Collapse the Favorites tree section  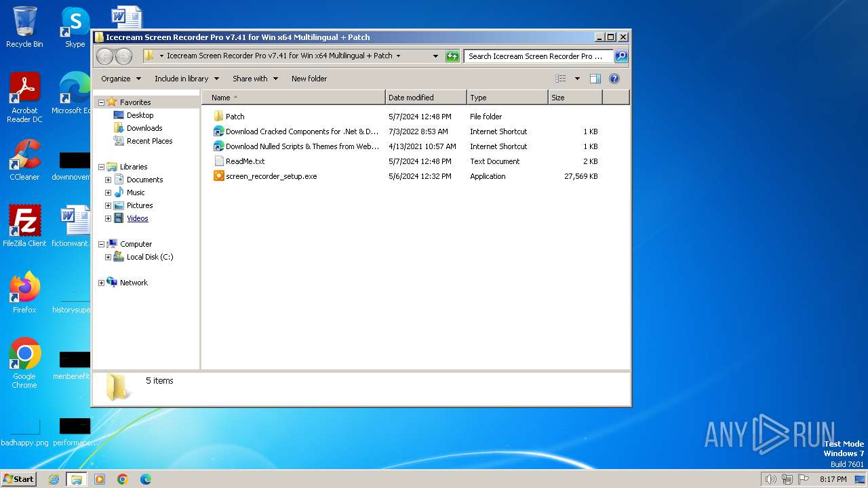click(102, 102)
